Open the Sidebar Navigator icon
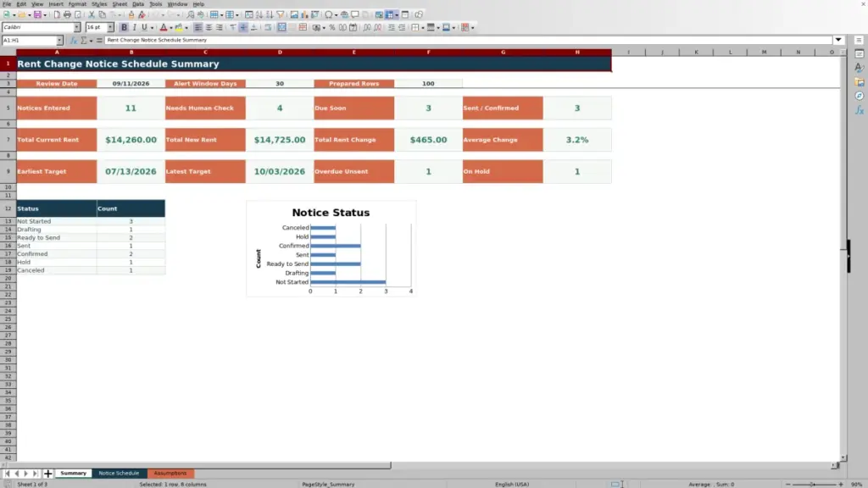 click(x=860, y=97)
